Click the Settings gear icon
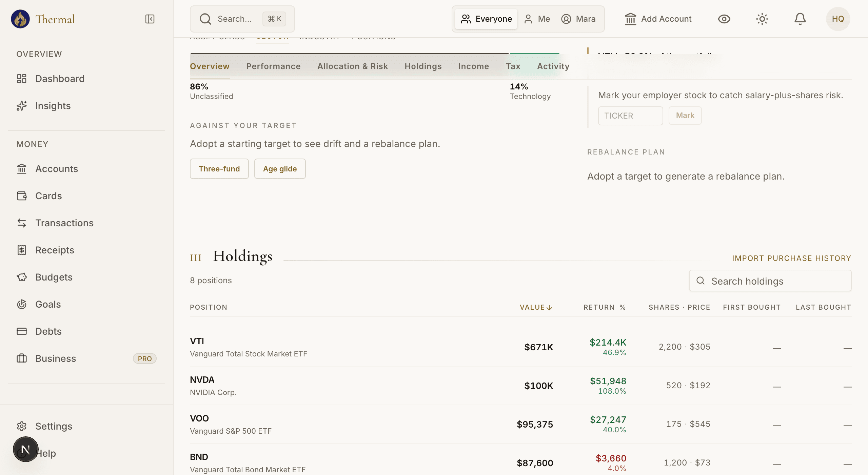Screen dimensions: 868x475 coord(22,426)
